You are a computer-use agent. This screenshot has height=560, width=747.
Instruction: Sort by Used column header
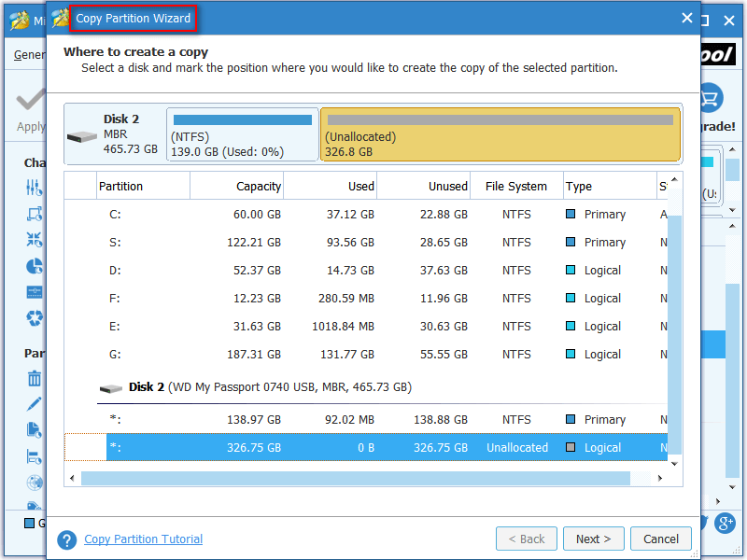[330, 186]
